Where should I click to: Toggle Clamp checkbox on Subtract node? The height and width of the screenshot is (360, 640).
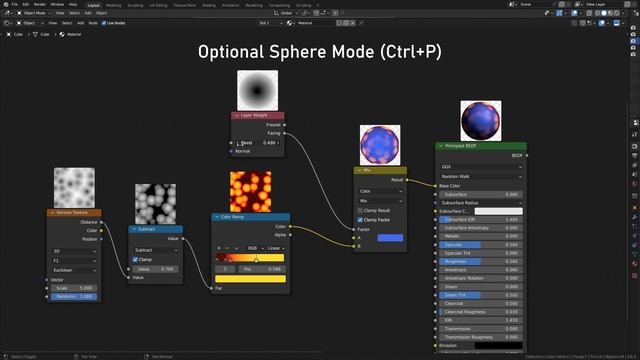(135, 260)
